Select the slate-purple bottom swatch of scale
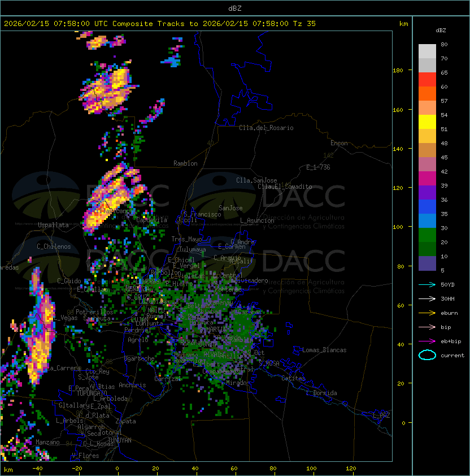The height and width of the screenshot is (476, 470). click(427, 263)
